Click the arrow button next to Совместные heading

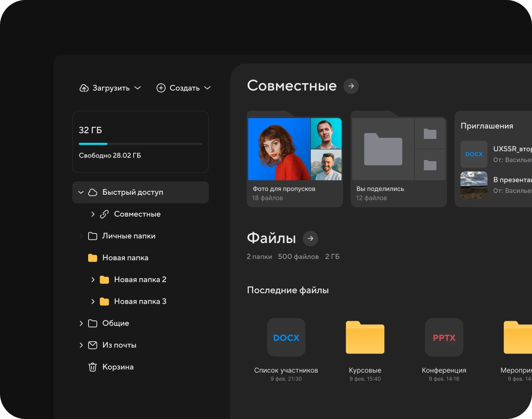pyautogui.click(x=351, y=86)
